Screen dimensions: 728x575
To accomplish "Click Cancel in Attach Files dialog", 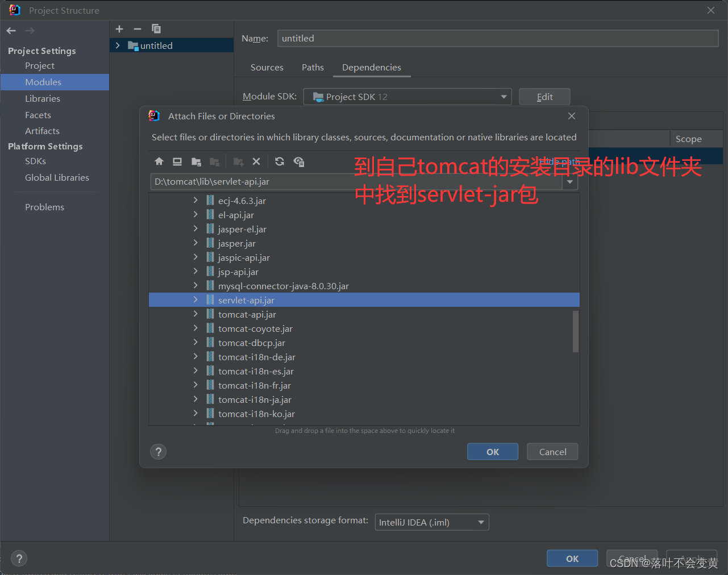I will point(552,452).
